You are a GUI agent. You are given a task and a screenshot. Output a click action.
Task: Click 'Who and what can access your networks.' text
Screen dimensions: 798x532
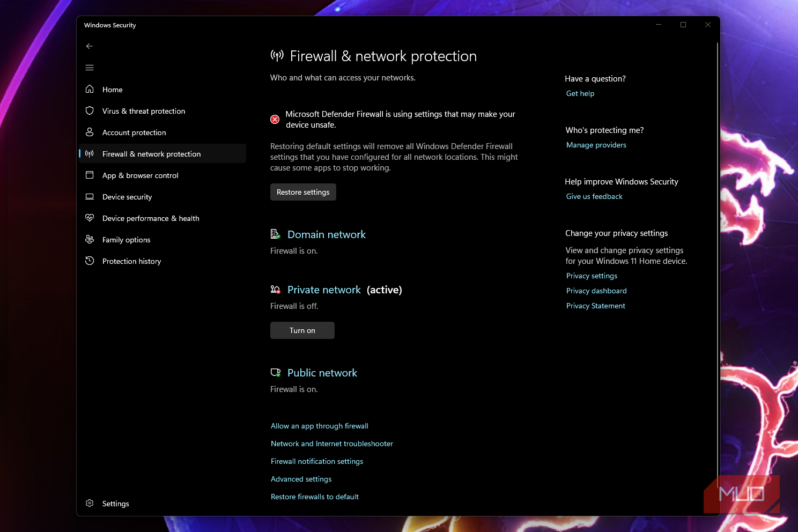click(343, 78)
